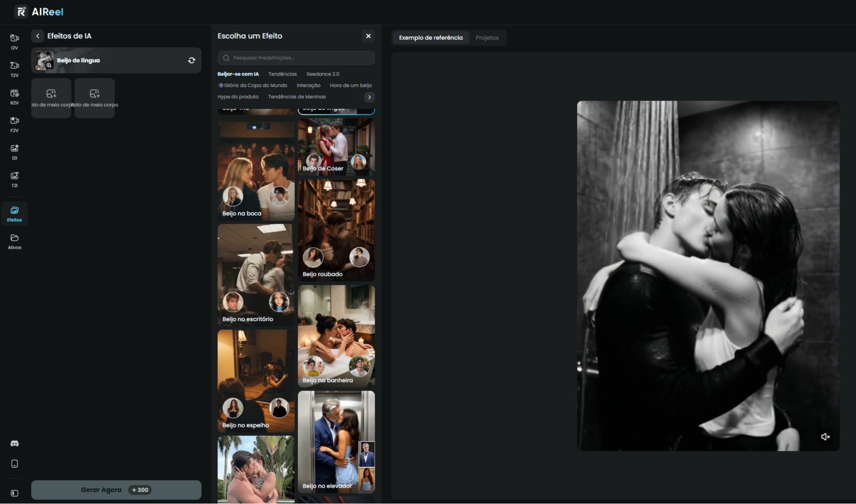Choose the Beijo no escritório effect

point(256,275)
